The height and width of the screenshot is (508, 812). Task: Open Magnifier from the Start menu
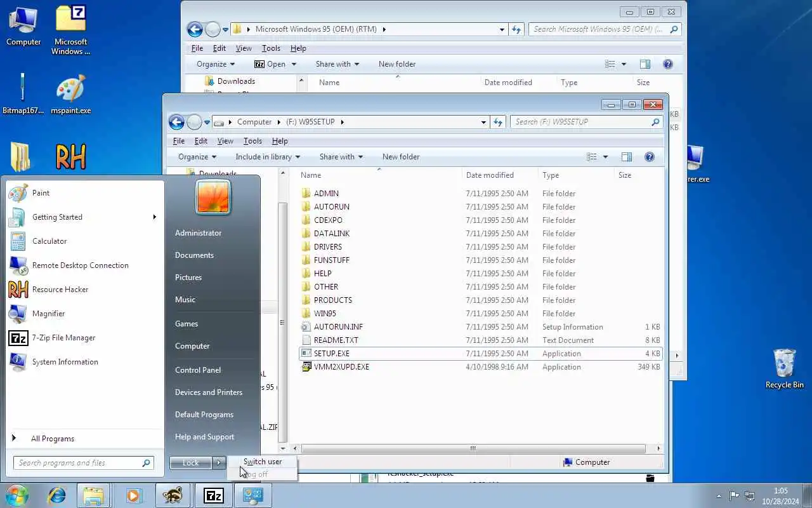[84, 314]
